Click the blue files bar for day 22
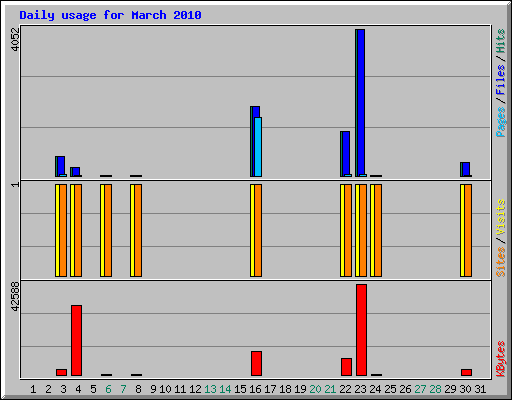This screenshot has width=512, height=400. tap(346, 153)
